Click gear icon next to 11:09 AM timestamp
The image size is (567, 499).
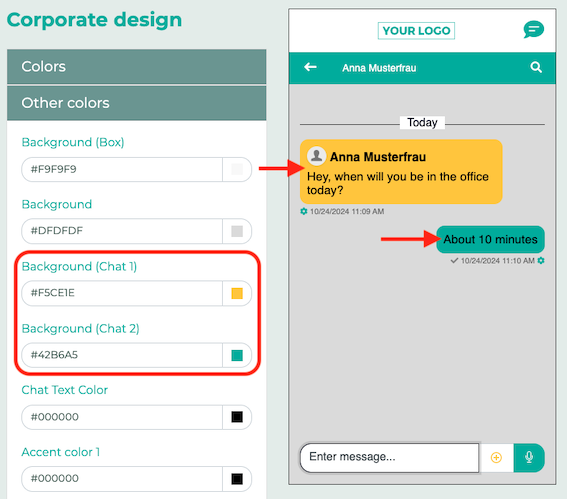304,211
